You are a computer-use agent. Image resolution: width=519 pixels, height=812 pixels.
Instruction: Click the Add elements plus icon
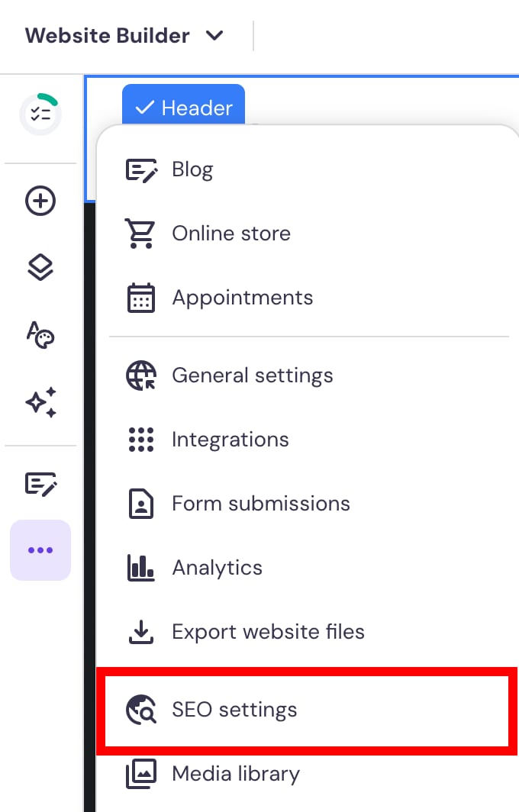click(x=40, y=201)
